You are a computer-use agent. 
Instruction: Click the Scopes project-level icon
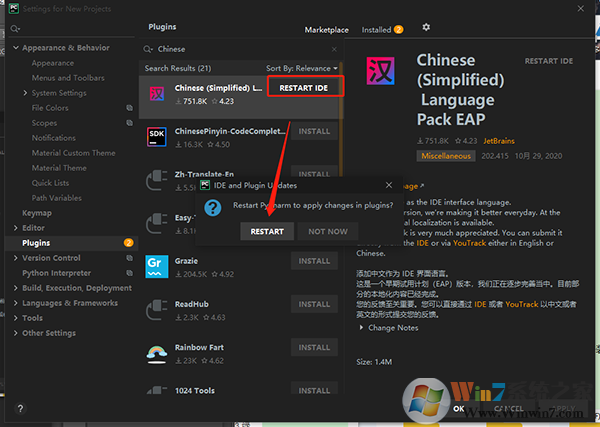pos(130,123)
